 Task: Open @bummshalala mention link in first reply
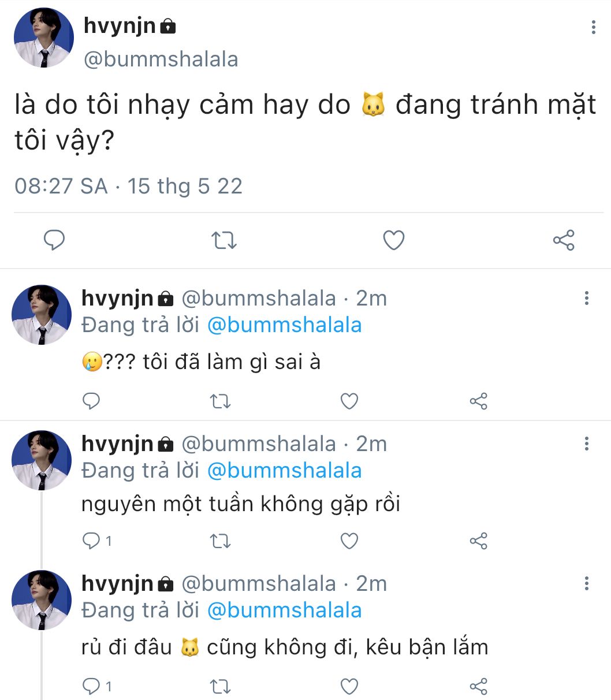click(x=284, y=325)
